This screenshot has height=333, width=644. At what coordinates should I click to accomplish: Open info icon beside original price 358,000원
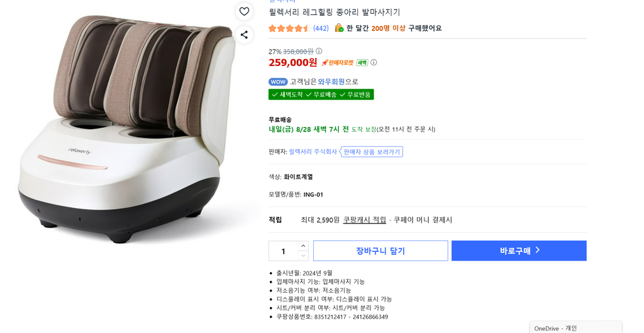319,52
